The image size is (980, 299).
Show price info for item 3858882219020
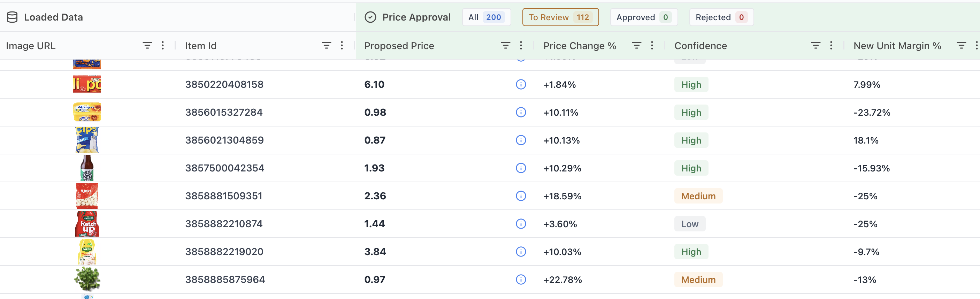point(521,252)
